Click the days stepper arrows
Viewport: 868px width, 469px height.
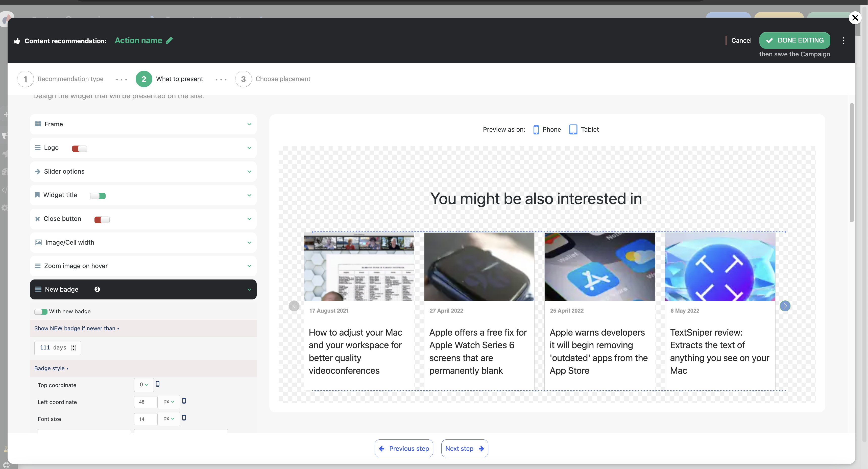74,348
